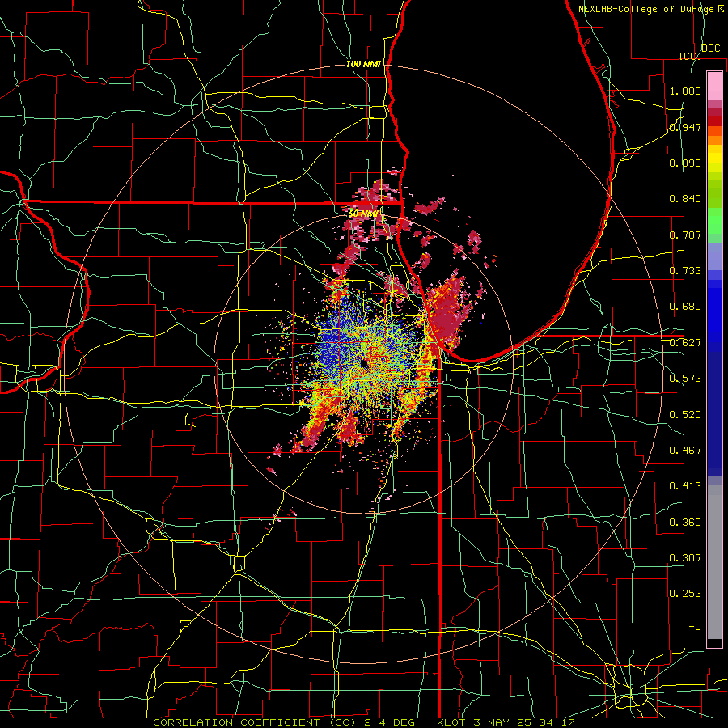Click the 1.000 scale value
This screenshot has height=728, width=728.
click(x=685, y=91)
